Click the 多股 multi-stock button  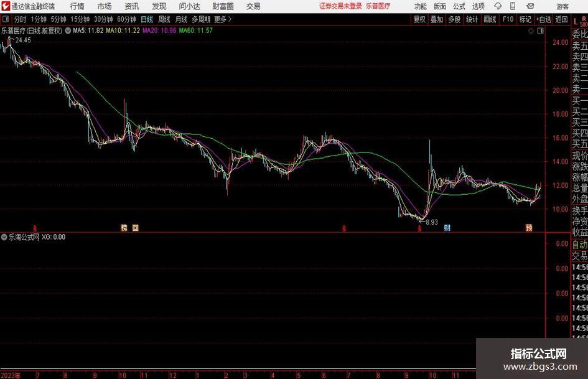454,19
